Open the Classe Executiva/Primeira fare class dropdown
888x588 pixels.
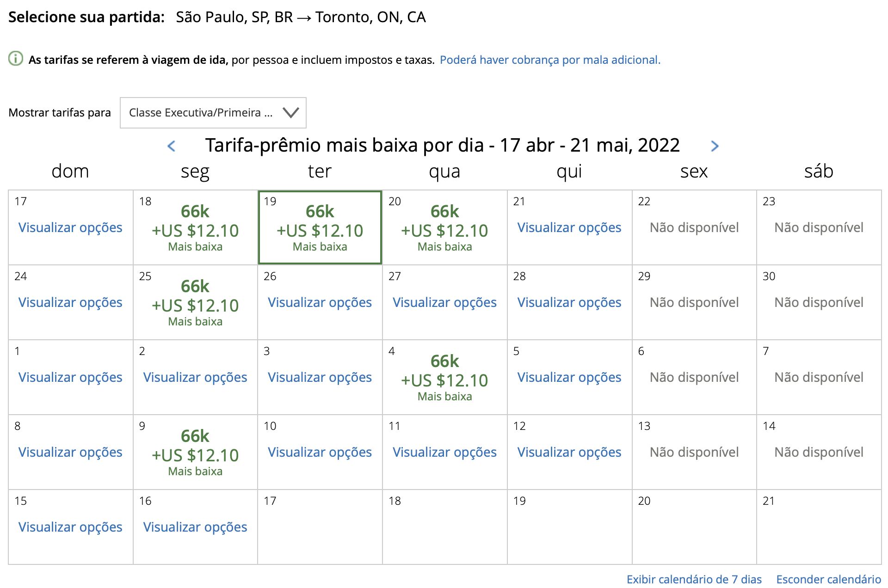213,113
